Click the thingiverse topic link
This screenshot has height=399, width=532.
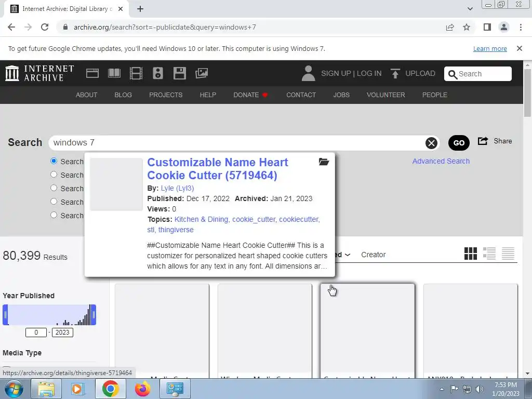176,230
